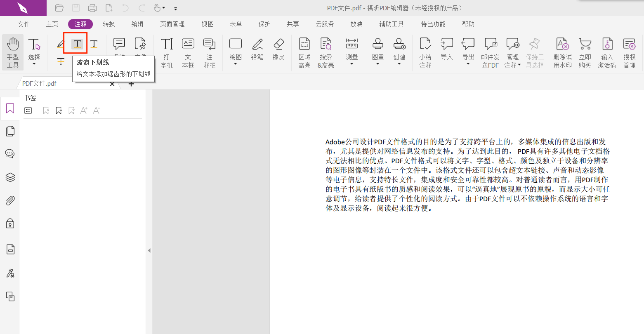Select the 铅笔 pencil tool
Viewport: 644px width, 334px height.
[257, 49]
